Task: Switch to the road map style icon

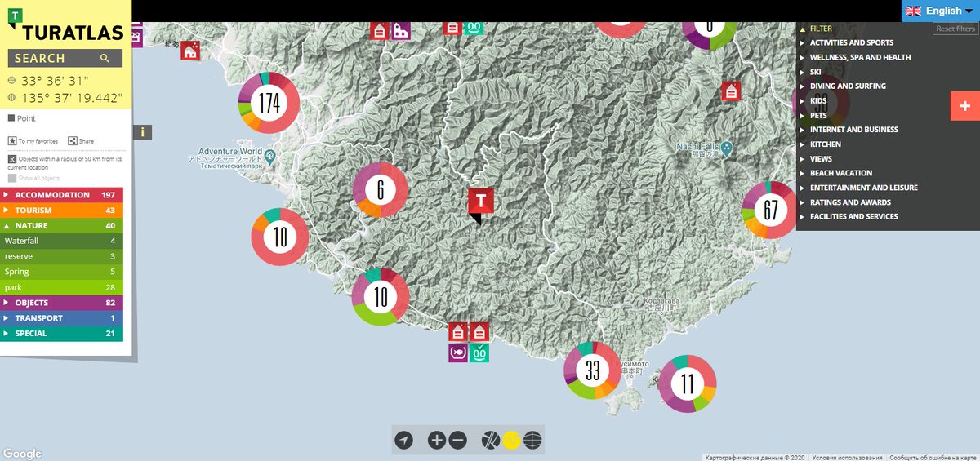Action: [x=490, y=441]
